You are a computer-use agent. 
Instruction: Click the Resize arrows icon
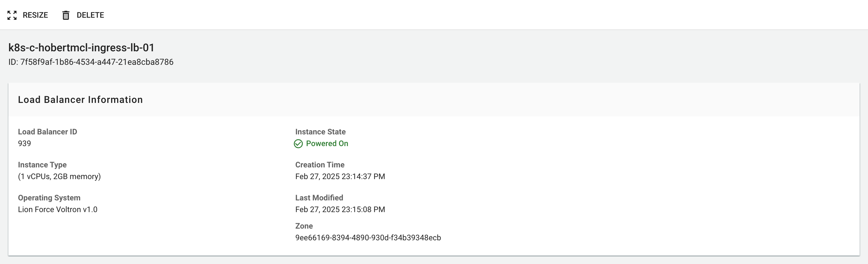[x=12, y=15]
